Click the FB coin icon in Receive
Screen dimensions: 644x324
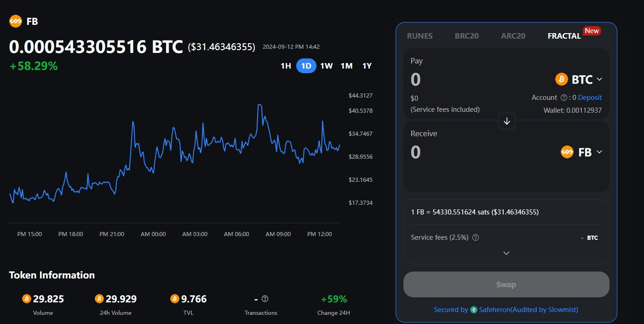point(567,152)
